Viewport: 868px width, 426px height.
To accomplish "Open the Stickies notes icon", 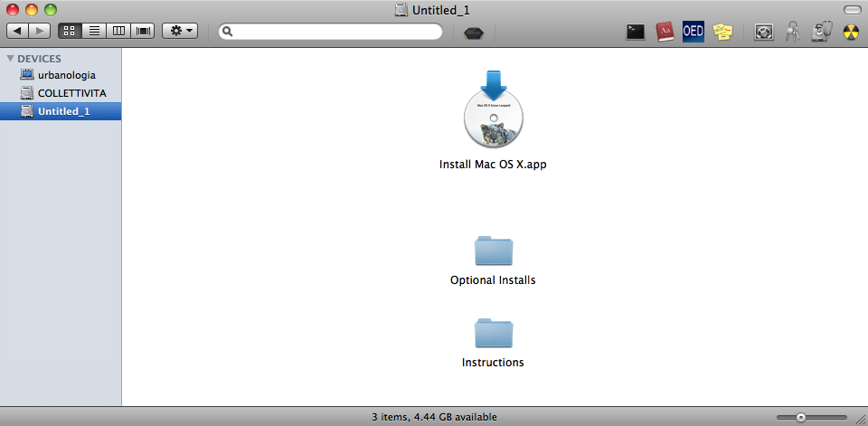I will [x=722, y=32].
